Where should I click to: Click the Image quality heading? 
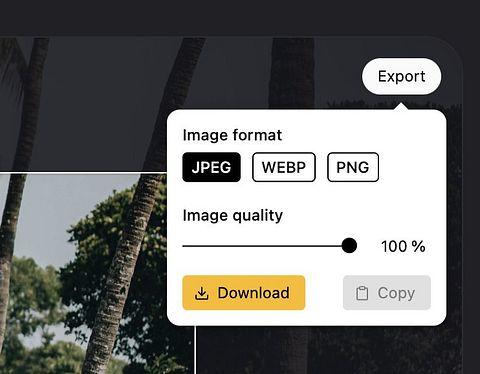(233, 216)
